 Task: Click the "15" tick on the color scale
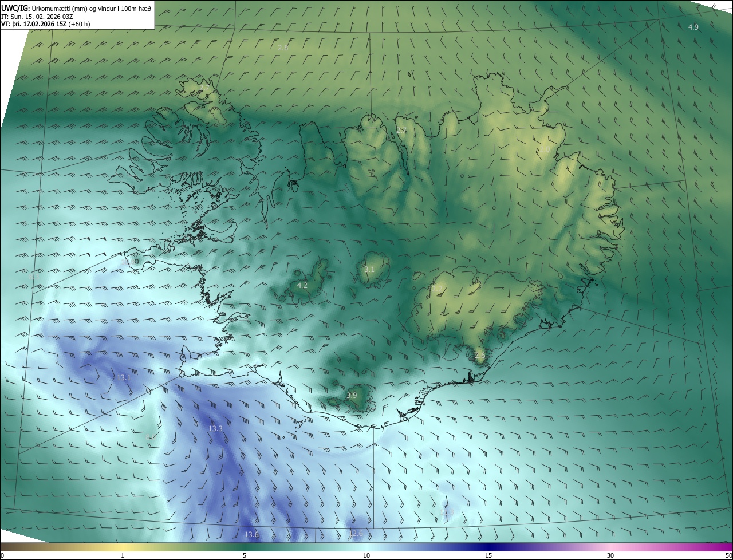488,555
